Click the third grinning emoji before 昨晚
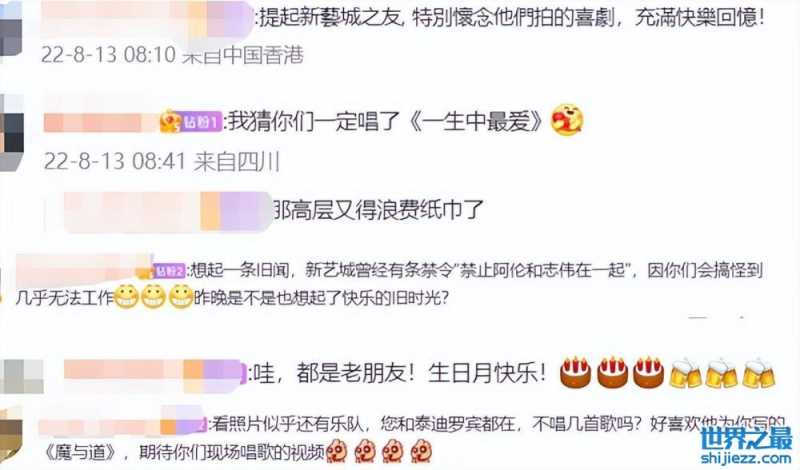Viewport: 800px width, 470px height. tap(181, 296)
